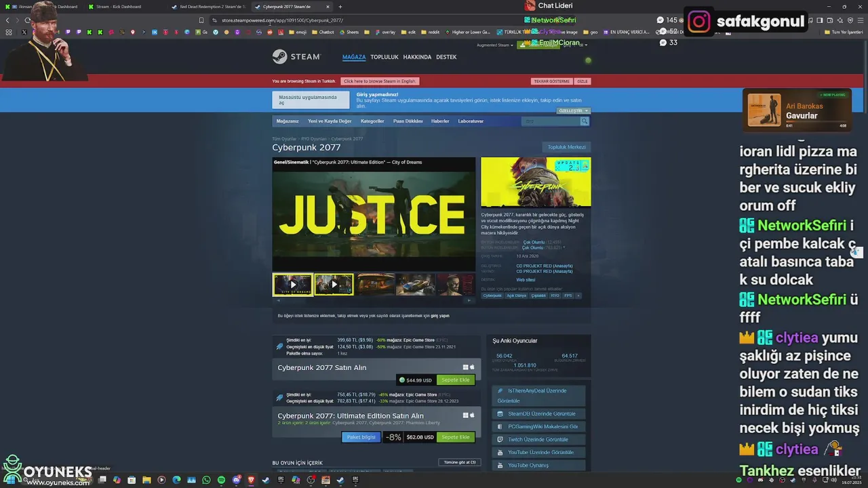
Task: Click the 'Masaüstü uygulamasında aç' button
Action: [x=311, y=100]
